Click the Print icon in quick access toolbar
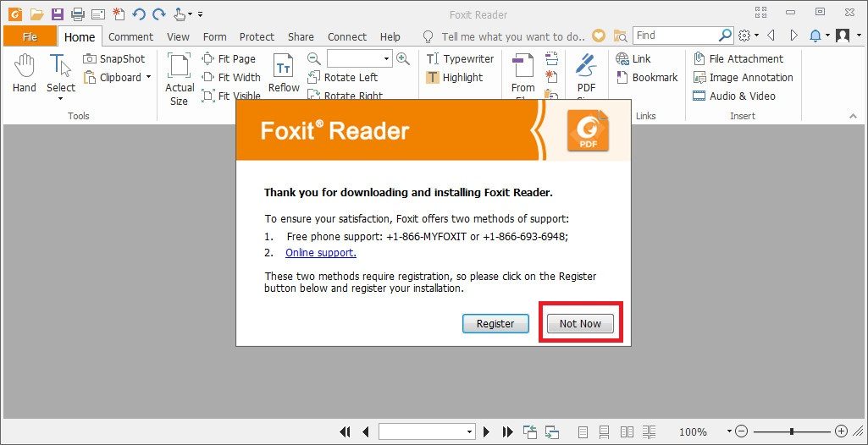This screenshot has width=868, height=445. point(78,14)
